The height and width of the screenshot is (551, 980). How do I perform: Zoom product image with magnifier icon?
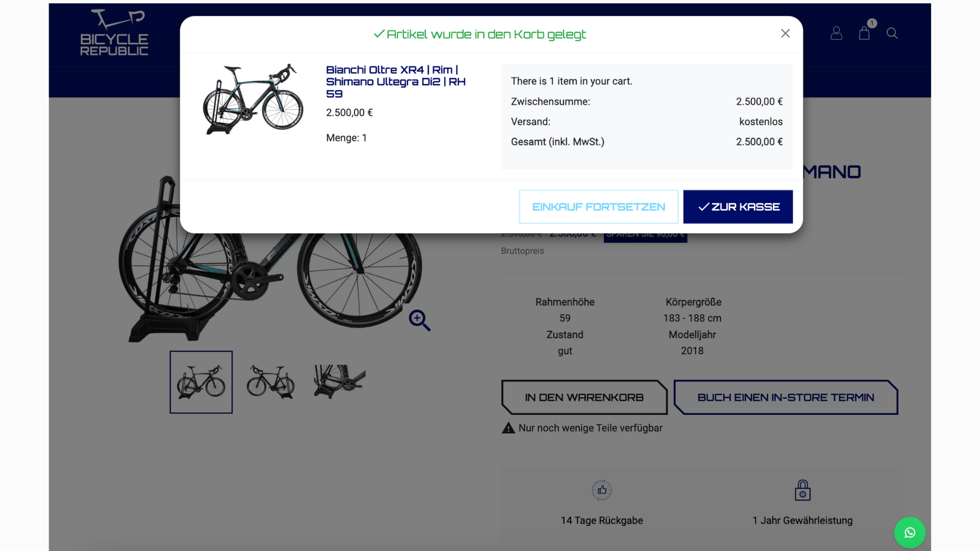pyautogui.click(x=420, y=320)
